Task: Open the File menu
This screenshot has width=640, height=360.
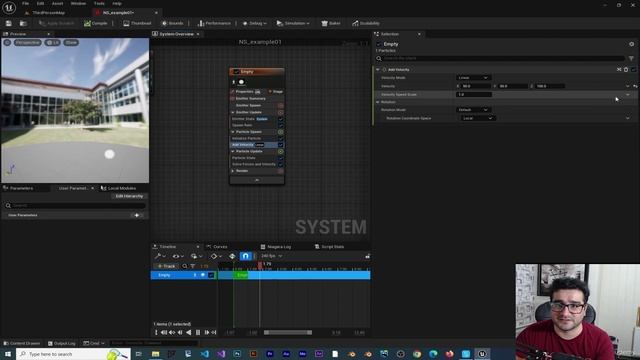Action: pyautogui.click(x=25, y=3)
